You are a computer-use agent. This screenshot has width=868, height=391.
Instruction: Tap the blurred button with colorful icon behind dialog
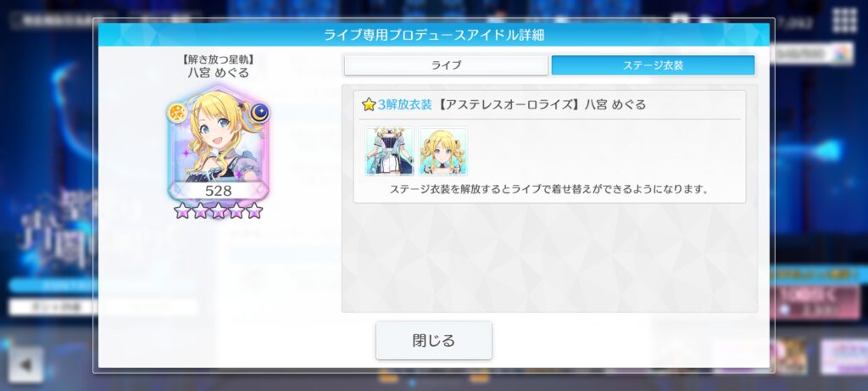coord(813,54)
